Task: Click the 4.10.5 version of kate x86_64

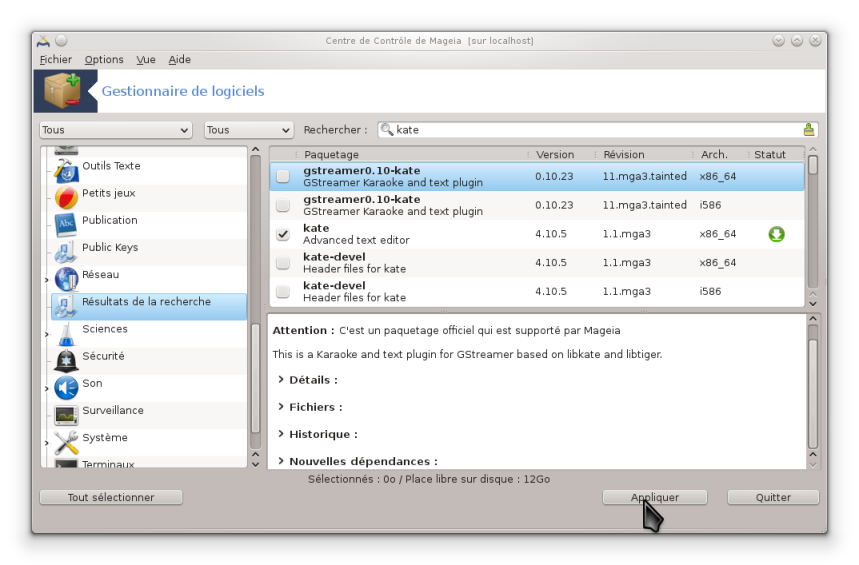Action: [x=551, y=234]
